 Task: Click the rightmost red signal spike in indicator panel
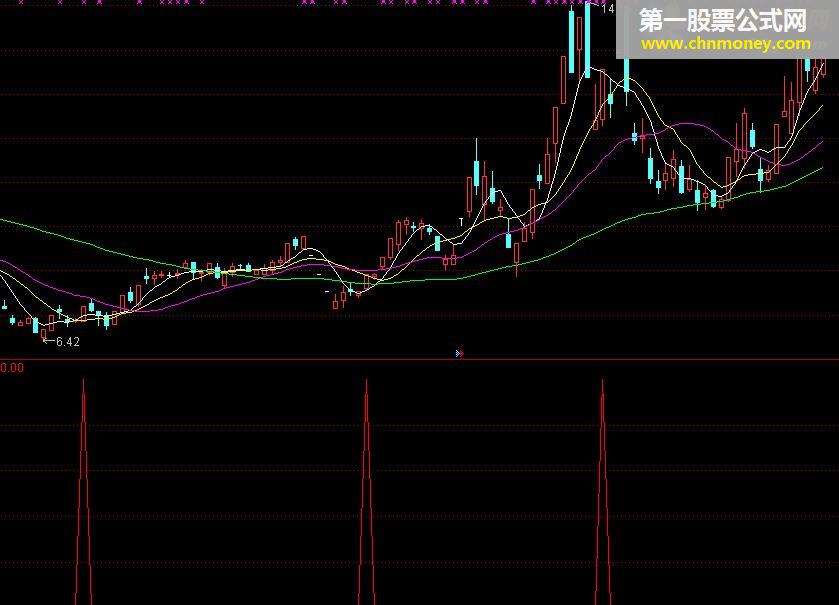(602, 491)
